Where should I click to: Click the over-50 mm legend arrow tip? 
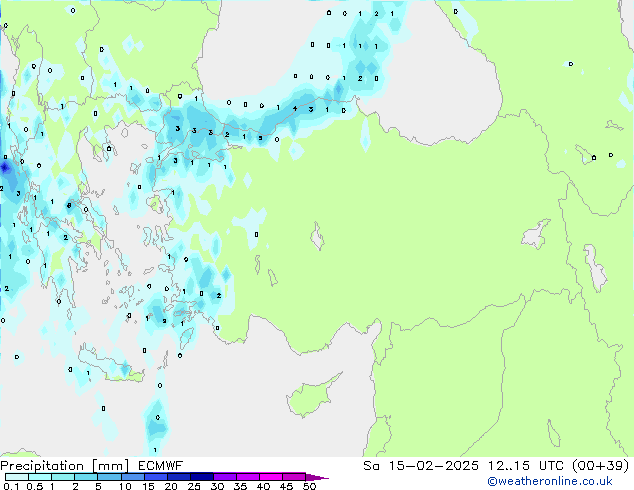pos(317,477)
